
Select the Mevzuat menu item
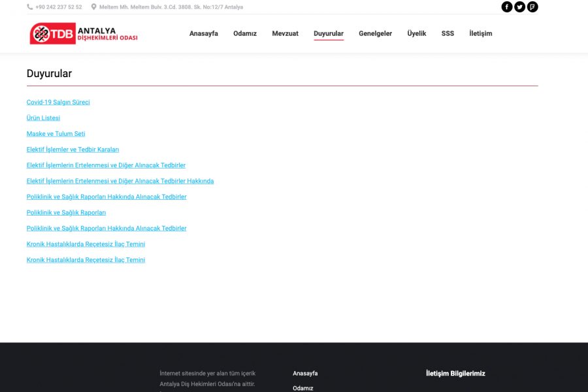(285, 33)
